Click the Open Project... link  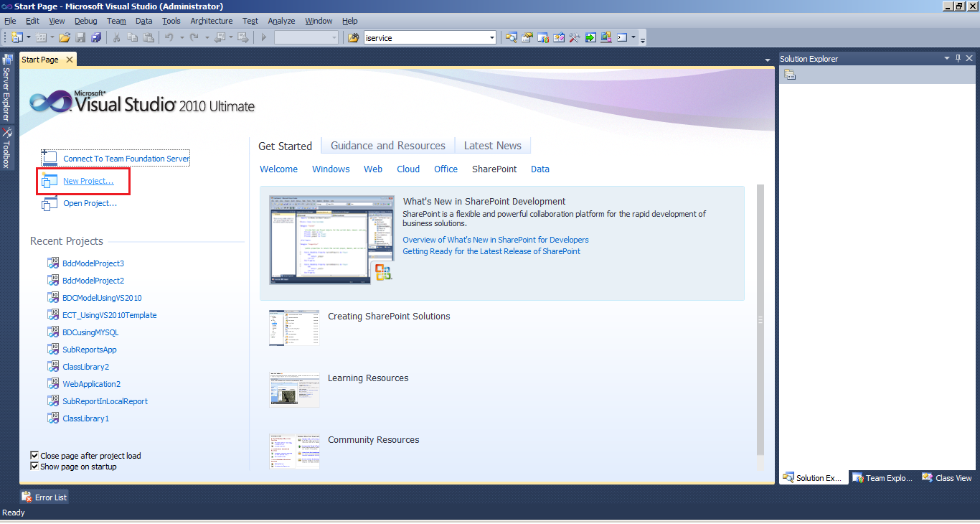pyautogui.click(x=90, y=203)
